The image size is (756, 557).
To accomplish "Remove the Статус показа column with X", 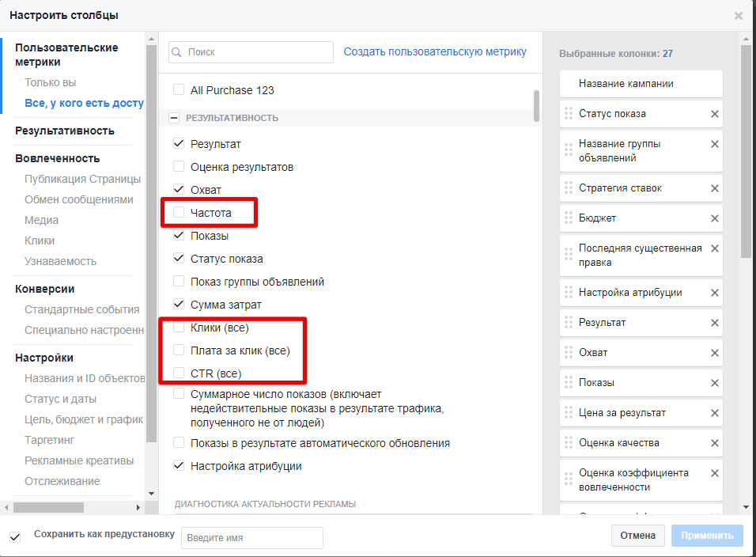I will click(x=715, y=114).
